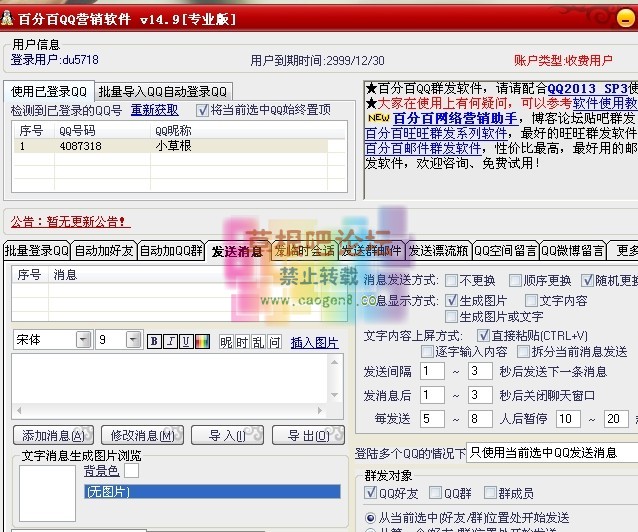638x532 pixels.
Task: Open 只使用当前选中QQ发送消息 dropdown
Action: pos(552,453)
